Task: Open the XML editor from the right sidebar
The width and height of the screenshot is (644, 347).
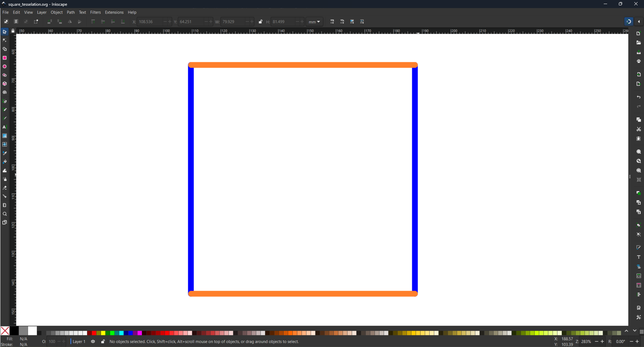Action: pos(639,275)
